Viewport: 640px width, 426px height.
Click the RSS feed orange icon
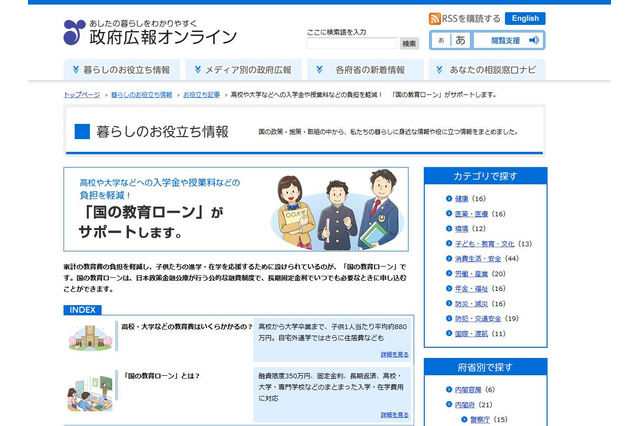pyautogui.click(x=434, y=18)
